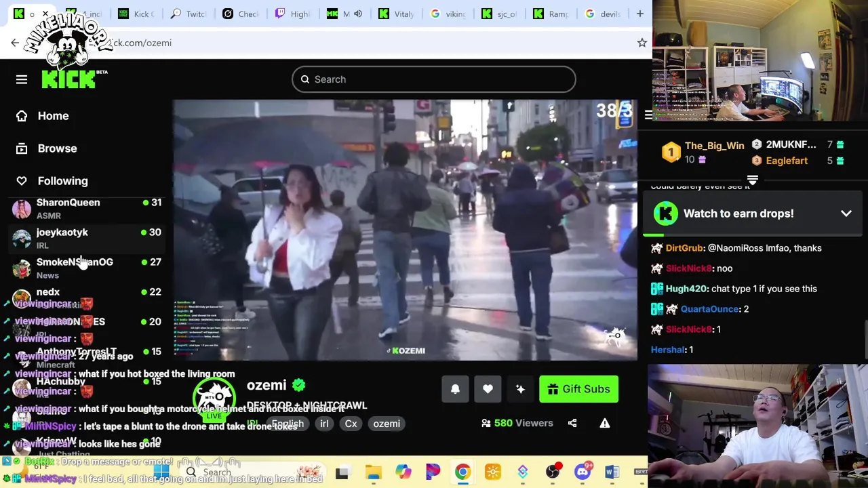Open Copilot from the taskbar
Screen dimensions: 868x488
[403, 472]
